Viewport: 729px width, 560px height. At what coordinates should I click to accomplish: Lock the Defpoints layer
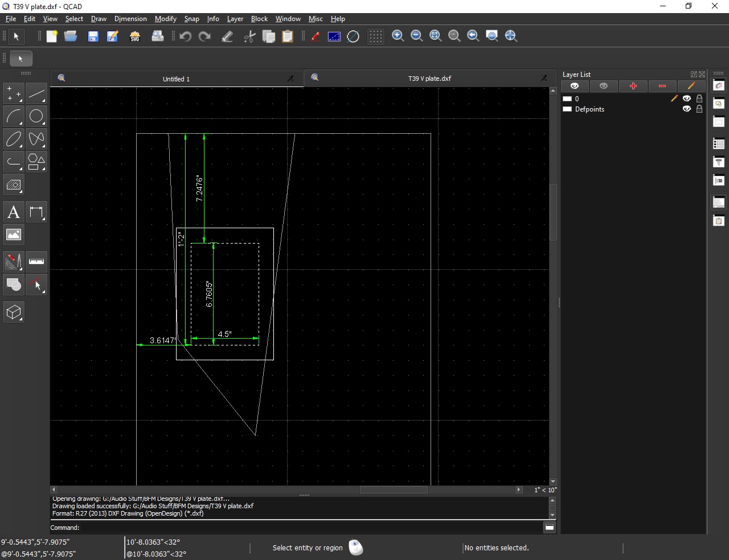[x=699, y=109]
